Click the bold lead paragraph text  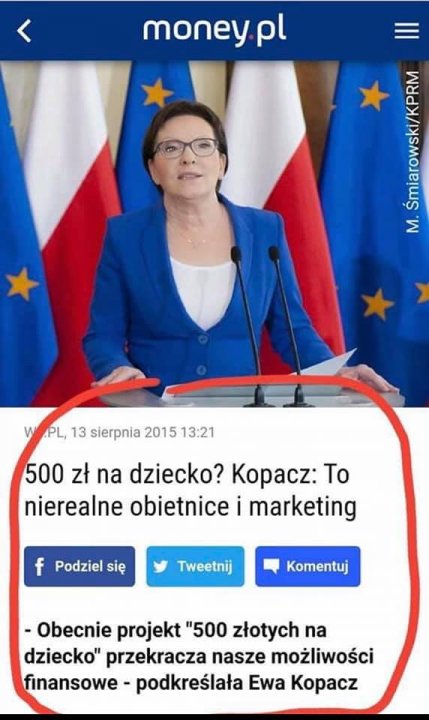point(198,656)
